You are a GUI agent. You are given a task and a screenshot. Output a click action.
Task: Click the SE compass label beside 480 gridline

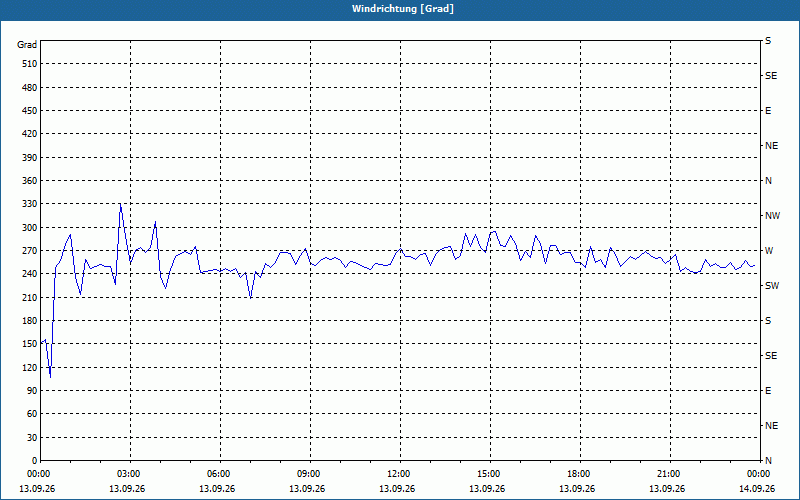pos(771,76)
